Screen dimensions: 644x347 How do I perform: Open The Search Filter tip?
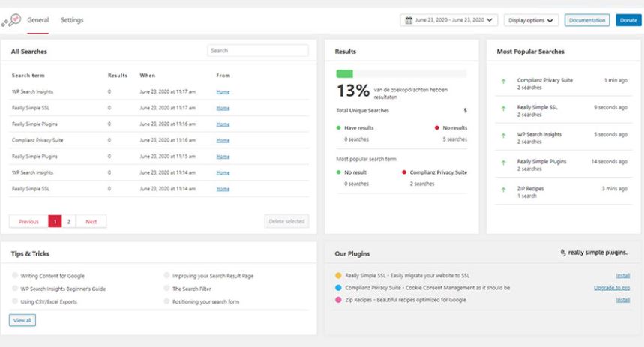pos(192,289)
